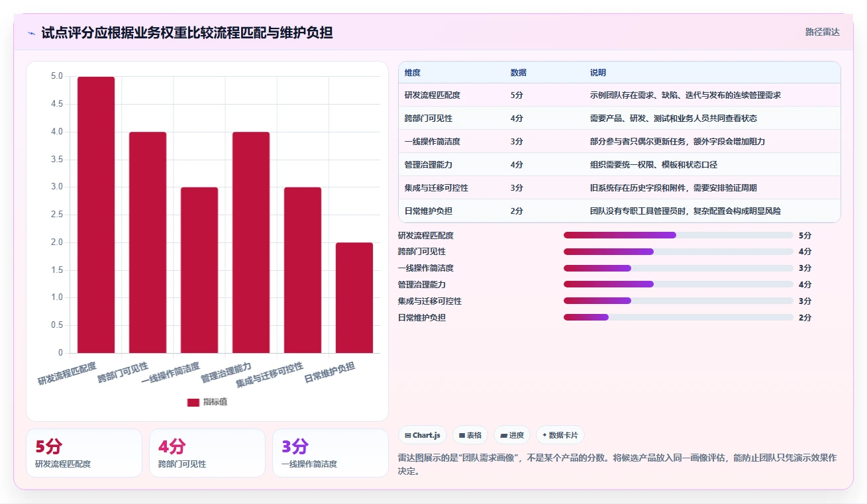Image resolution: width=867 pixels, height=504 pixels.
Task: Click the 2分 value beside 日常维护负担 progress
Action: click(805, 317)
